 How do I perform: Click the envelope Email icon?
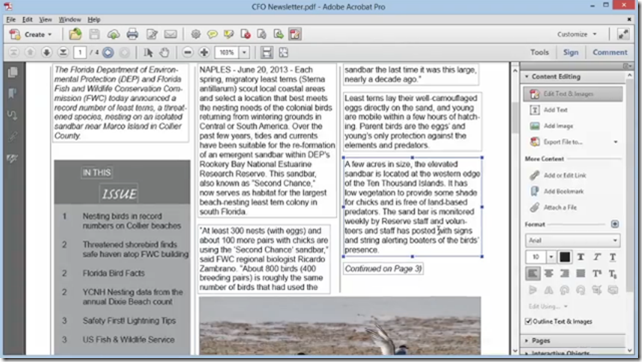click(x=170, y=34)
